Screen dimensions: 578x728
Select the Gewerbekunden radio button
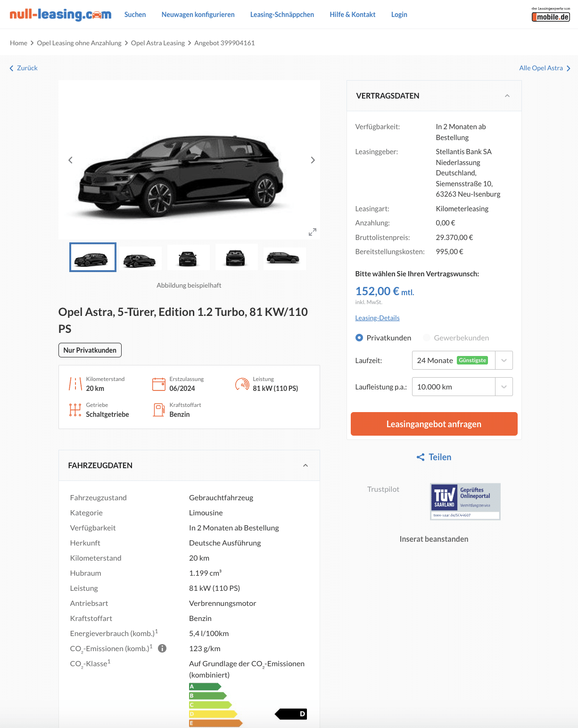point(427,338)
